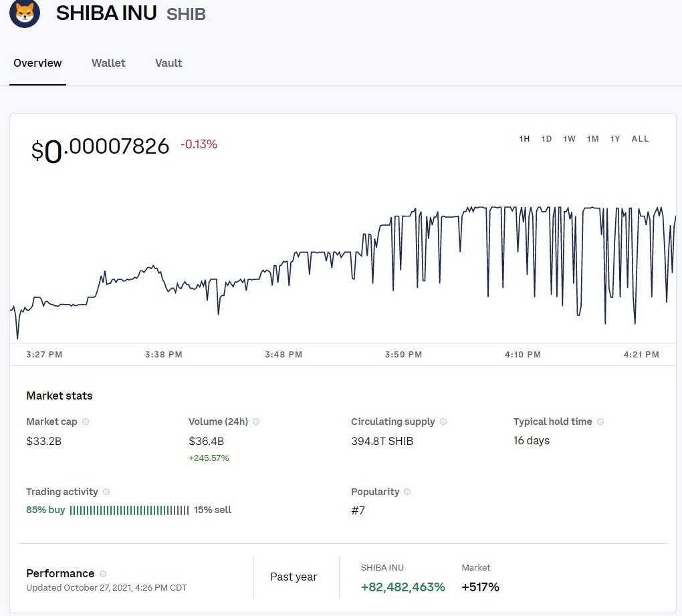Click the SHIBA INU label in Performance
The width and height of the screenshot is (682, 616).
coord(382,568)
